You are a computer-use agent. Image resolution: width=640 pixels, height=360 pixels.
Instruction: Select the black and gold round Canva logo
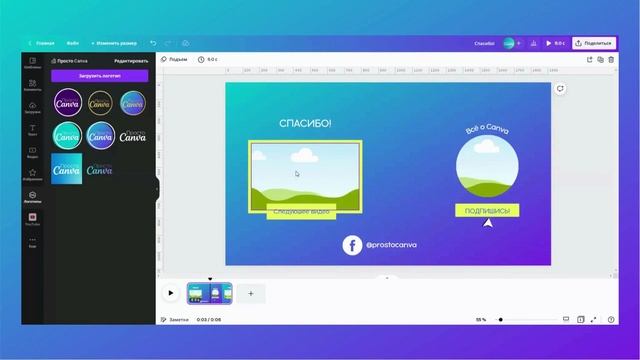[100, 103]
